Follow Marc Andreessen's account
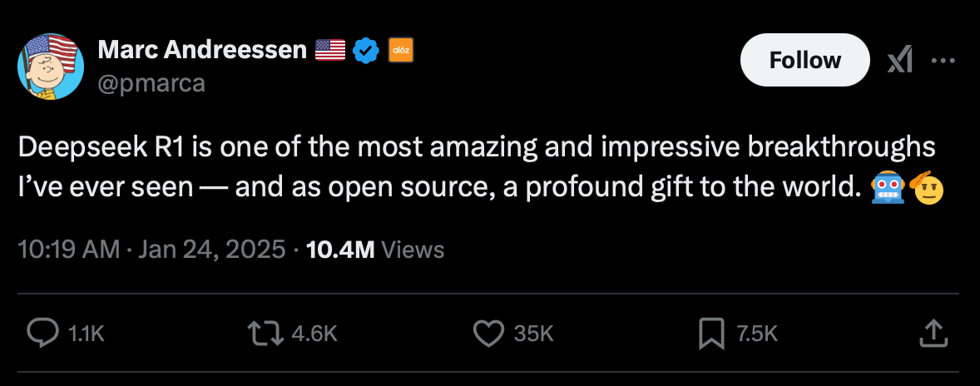This screenshot has height=386, width=980. (805, 60)
